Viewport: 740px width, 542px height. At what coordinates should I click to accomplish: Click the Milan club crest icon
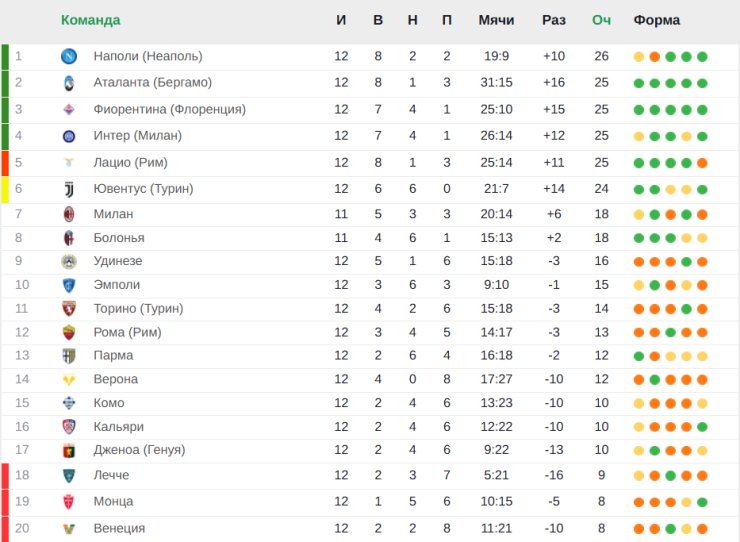[68, 214]
